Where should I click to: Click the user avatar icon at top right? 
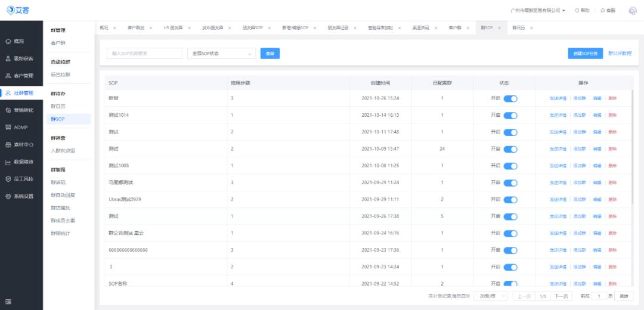633,10
